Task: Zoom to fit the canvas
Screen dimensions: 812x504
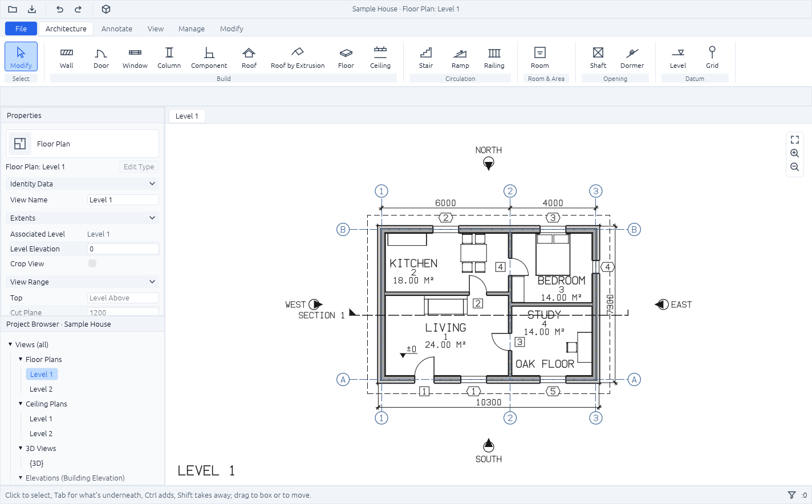Action: pos(795,140)
